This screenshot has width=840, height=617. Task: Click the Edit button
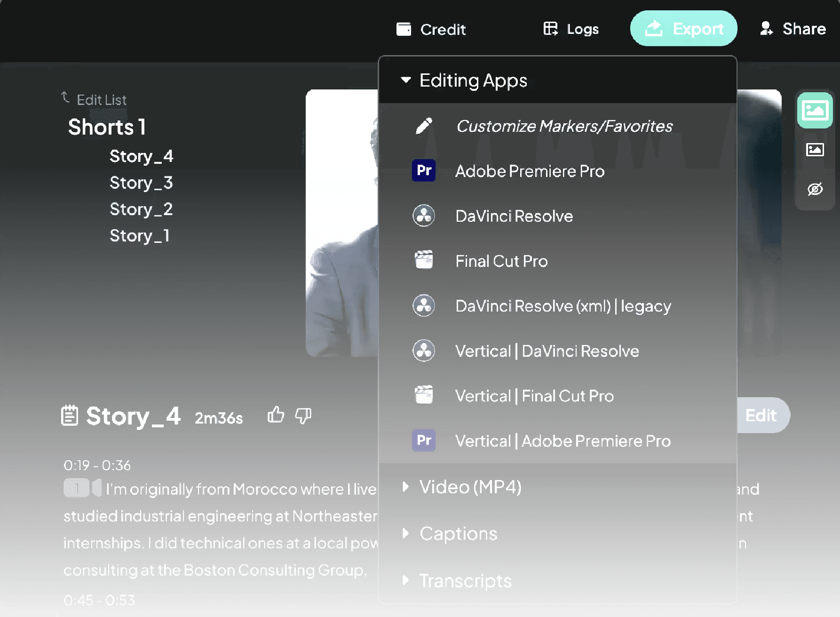763,415
